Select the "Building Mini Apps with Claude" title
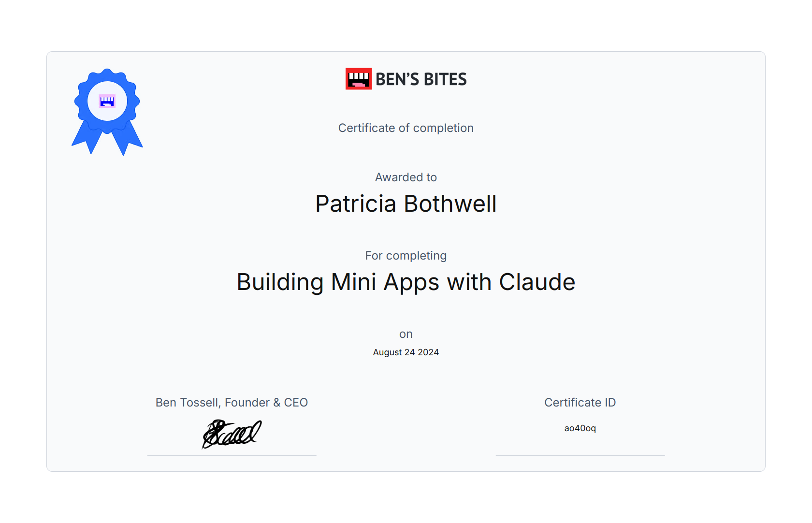812x523 pixels. [x=406, y=282]
